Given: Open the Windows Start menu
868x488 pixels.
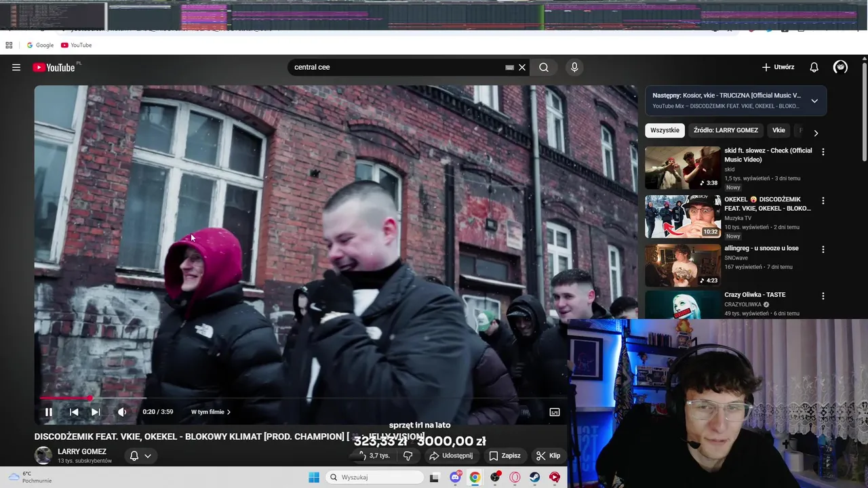Looking at the screenshot, I should [x=314, y=477].
